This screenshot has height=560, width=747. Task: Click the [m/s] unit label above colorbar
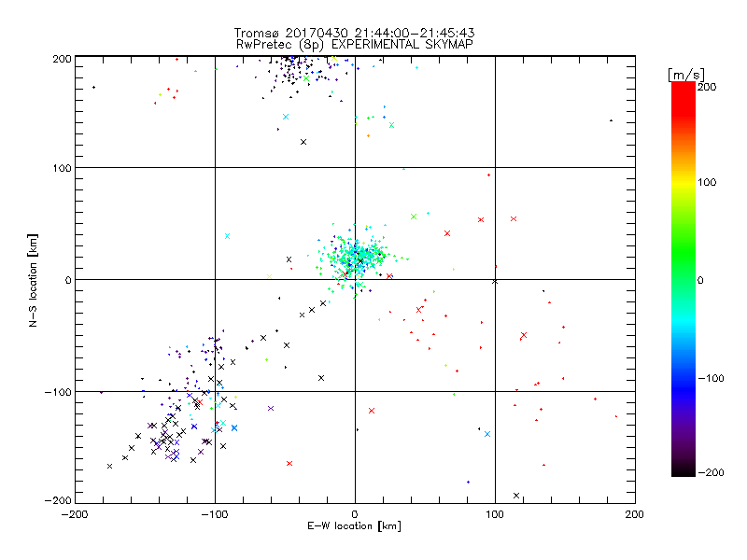tap(686, 75)
